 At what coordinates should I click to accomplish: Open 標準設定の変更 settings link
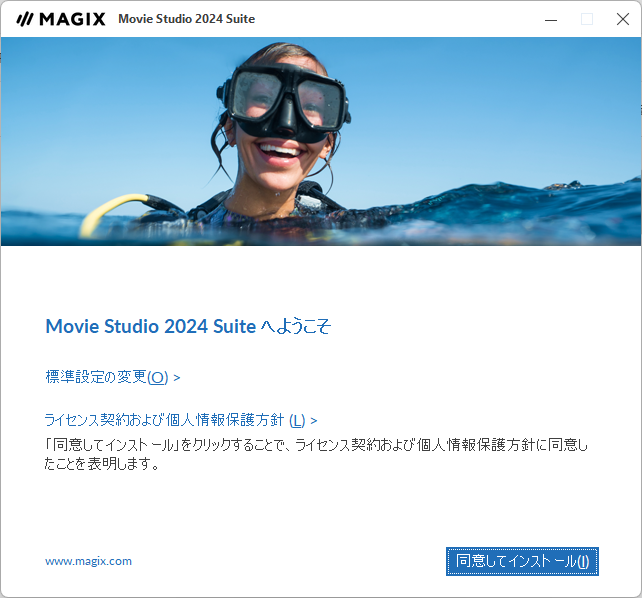96,377
